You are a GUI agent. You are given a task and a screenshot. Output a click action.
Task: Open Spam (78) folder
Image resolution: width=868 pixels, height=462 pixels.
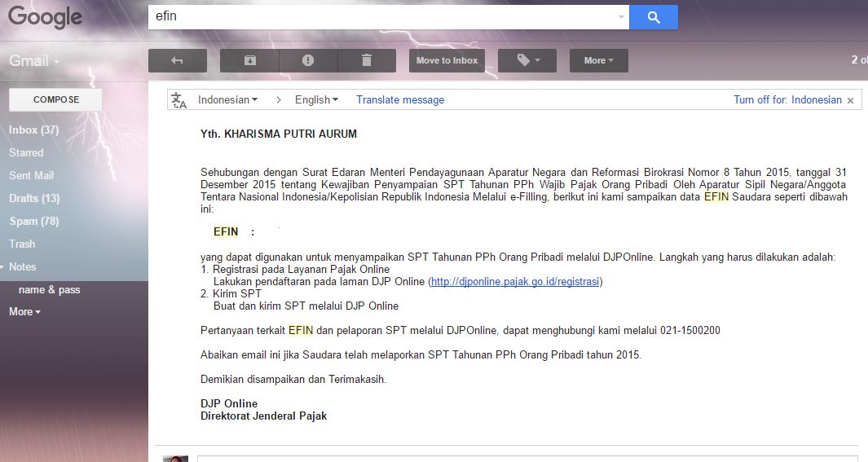[33, 222]
